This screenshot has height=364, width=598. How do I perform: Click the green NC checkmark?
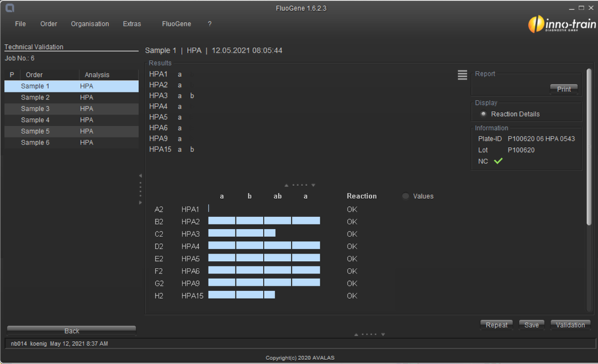point(498,161)
